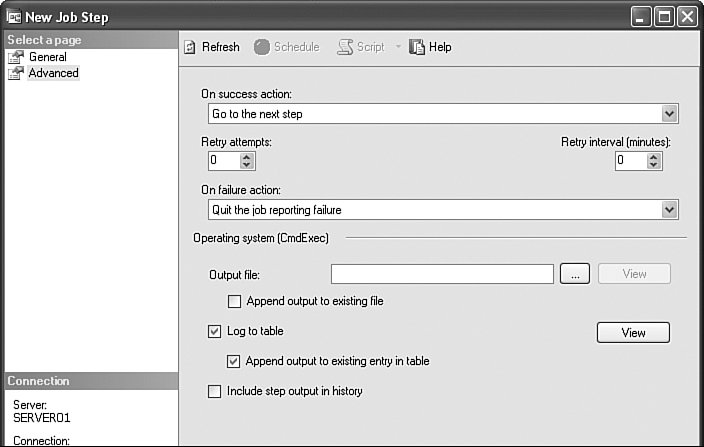Image resolution: width=704 pixels, height=447 pixels.
Task: Select the Advanced page
Action: (x=53, y=73)
